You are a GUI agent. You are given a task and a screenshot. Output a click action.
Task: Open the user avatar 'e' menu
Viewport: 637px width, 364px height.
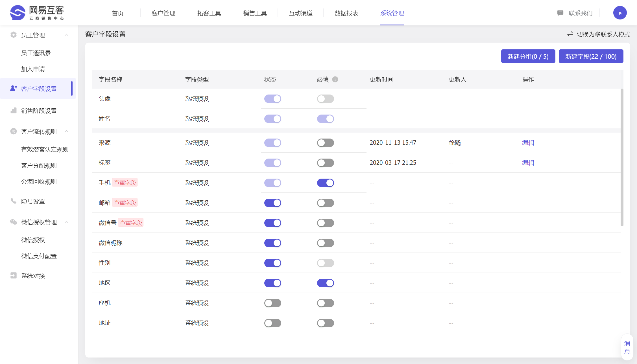620,13
